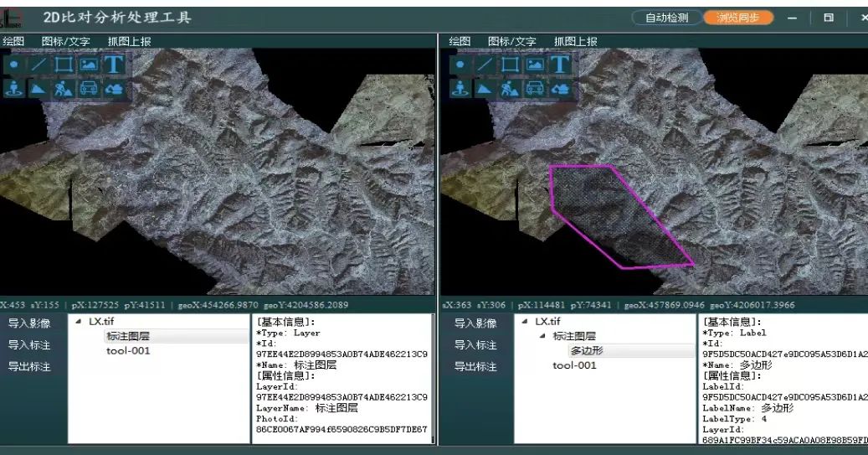The height and width of the screenshot is (455, 868).
Task: Click the person marker icon in left panel
Action: (x=14, y=89)
